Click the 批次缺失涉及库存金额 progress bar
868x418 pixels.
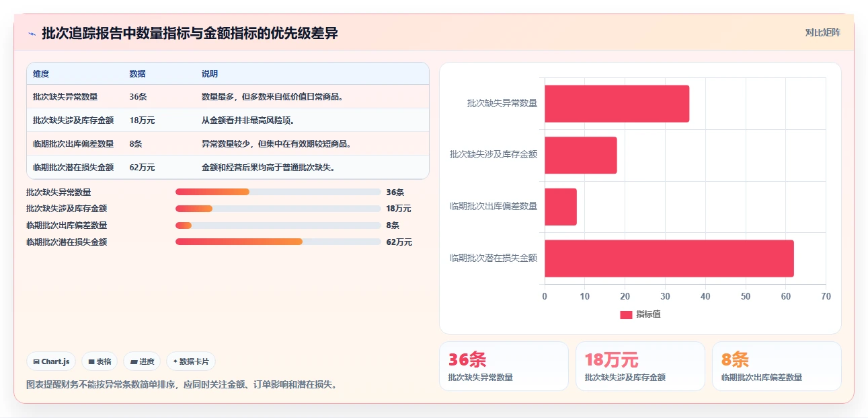278,209
